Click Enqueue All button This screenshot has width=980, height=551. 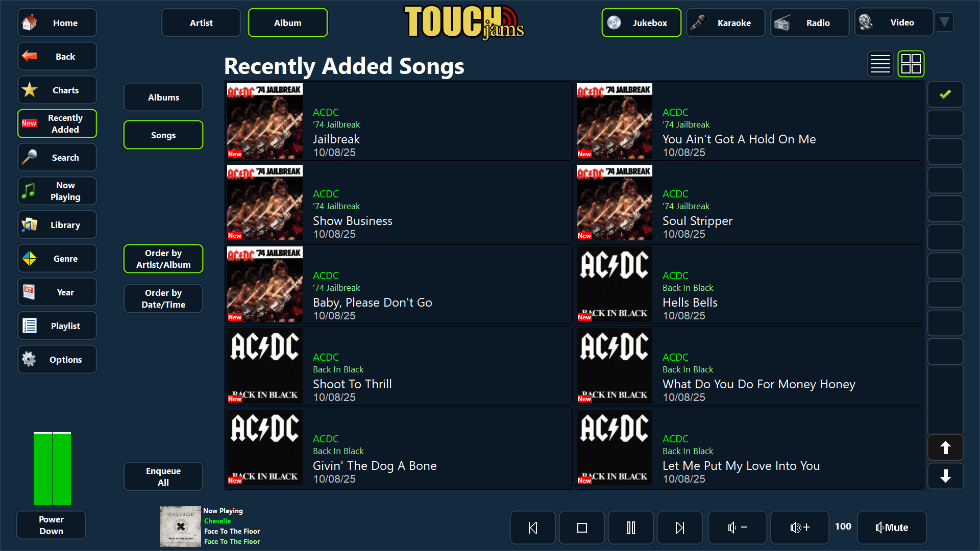[163, 477]
